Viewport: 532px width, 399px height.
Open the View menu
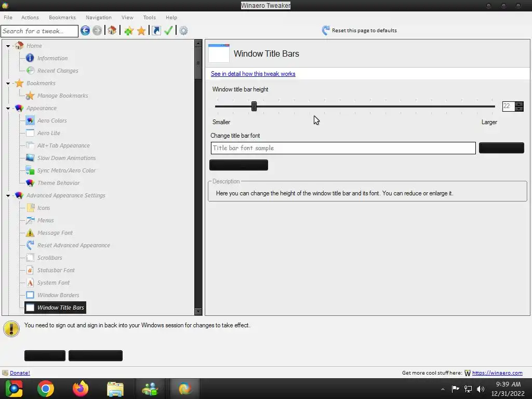[x=127, y=17]
